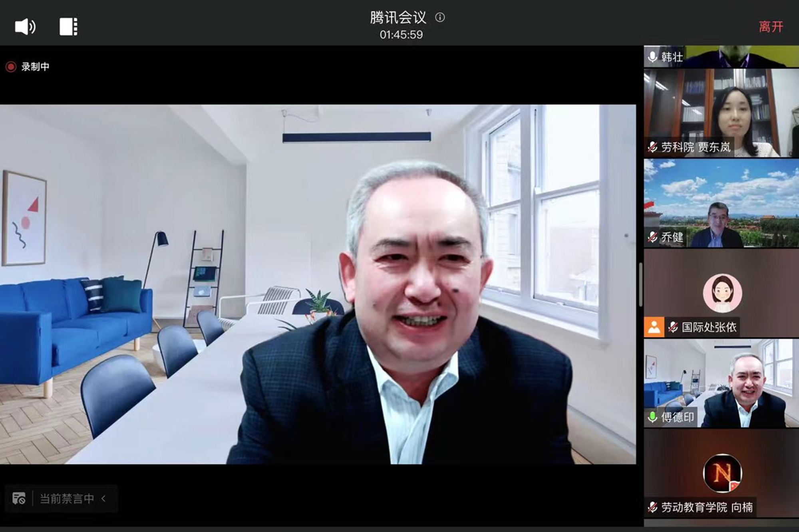
Task: Toggle muted mic icon for 劳科院 贾东岚
Action: pyautogui.click(x=652, y=147)
